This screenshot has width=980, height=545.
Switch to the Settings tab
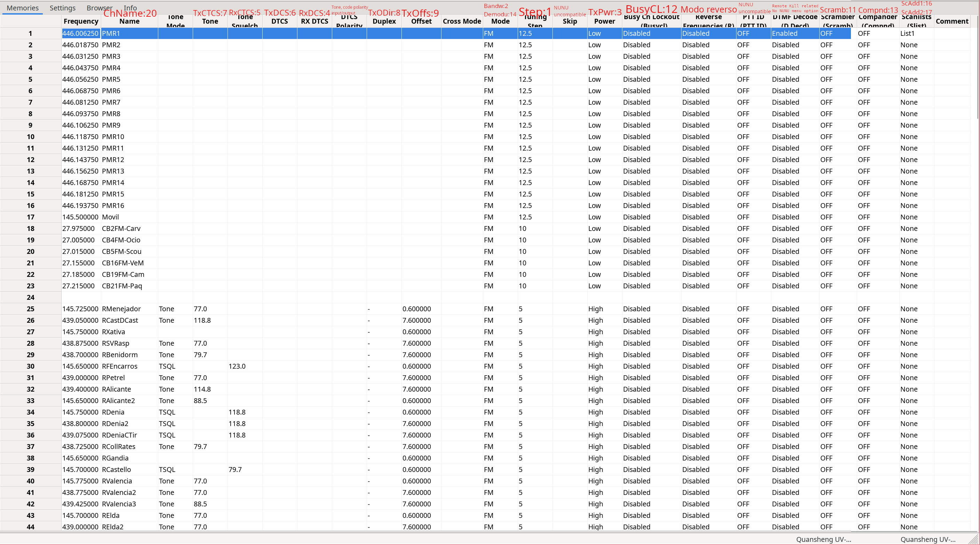coord(62,8)
